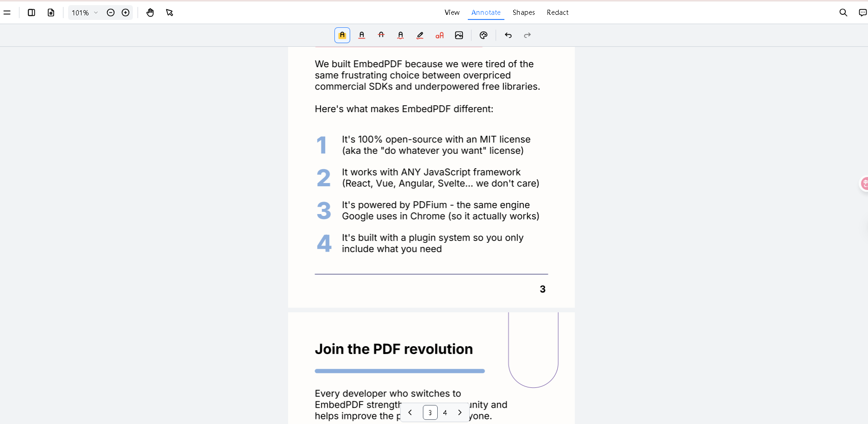The image size is (868, 424).
Task: Insert an image stamp annotation
Action: click(459, 35)
